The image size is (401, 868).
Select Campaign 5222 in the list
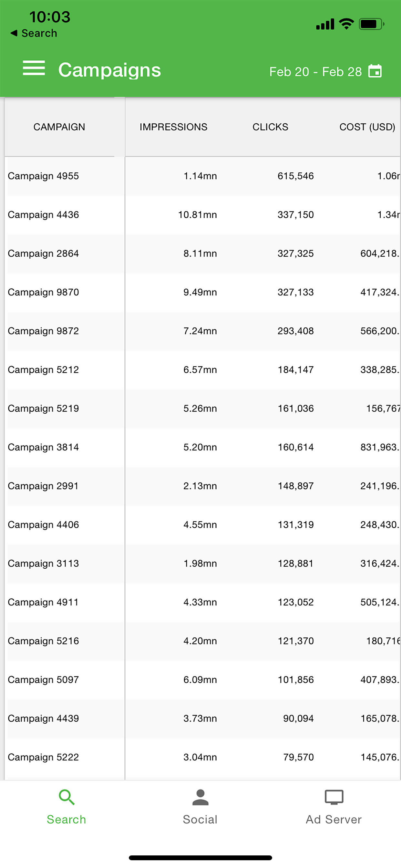202,757
